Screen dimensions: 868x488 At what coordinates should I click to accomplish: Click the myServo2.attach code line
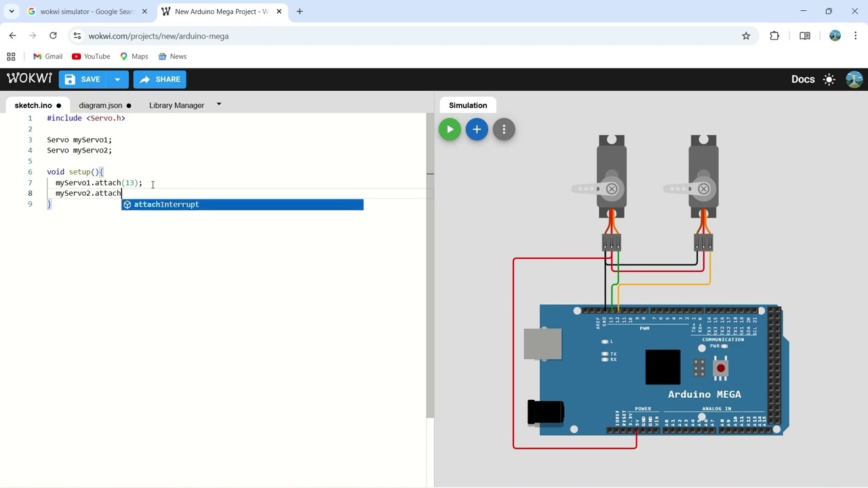(x=88, y=194)
